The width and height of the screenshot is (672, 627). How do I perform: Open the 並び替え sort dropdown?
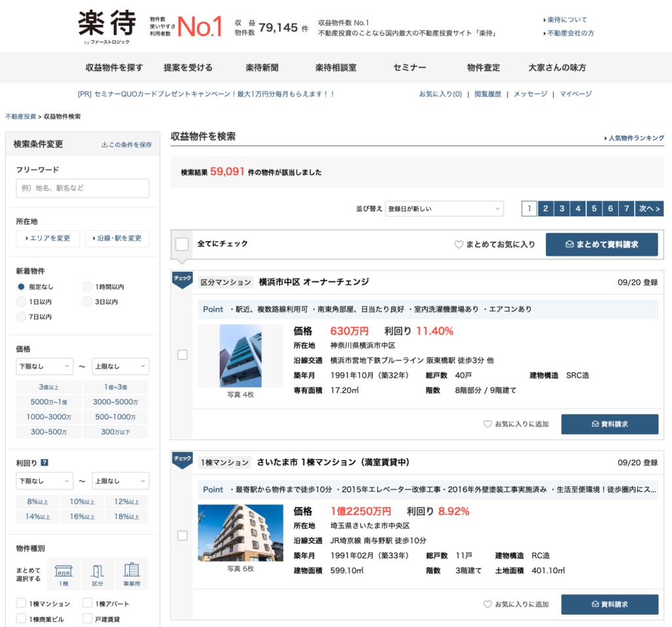point(444,209)
